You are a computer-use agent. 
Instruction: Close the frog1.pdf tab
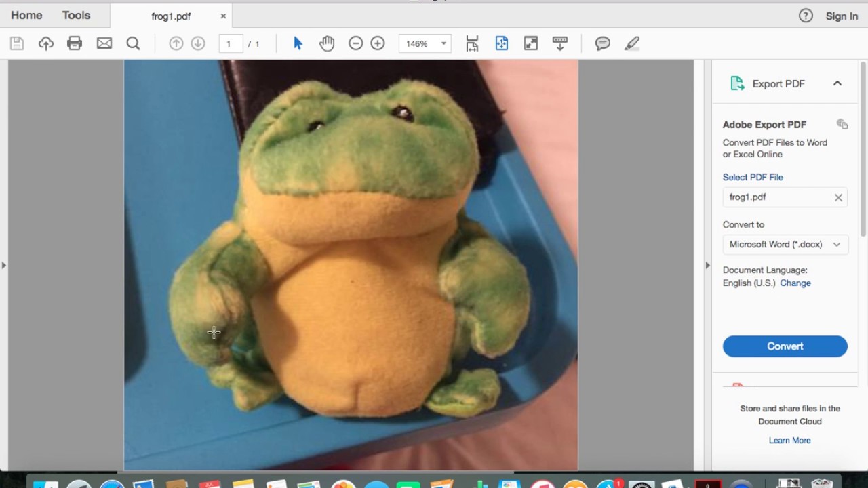tap(223, 16)
